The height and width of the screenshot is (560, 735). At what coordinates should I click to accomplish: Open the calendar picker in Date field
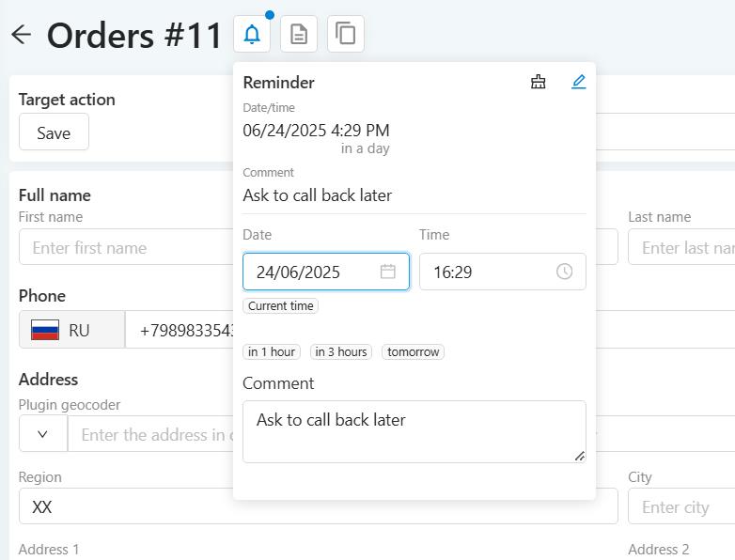pyautogui.click(x=387, y=272)
